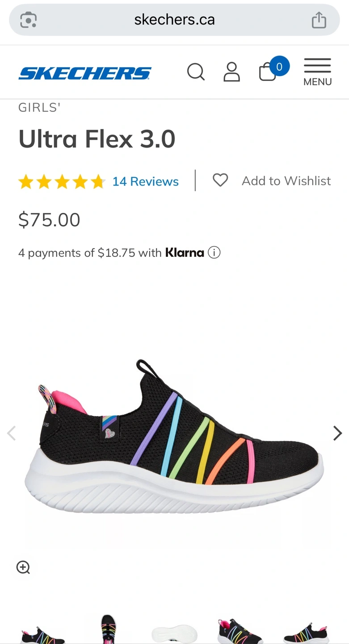Show previous product image with left arrow
This screenshot has height=644, width=349.
tap(12, 433)
